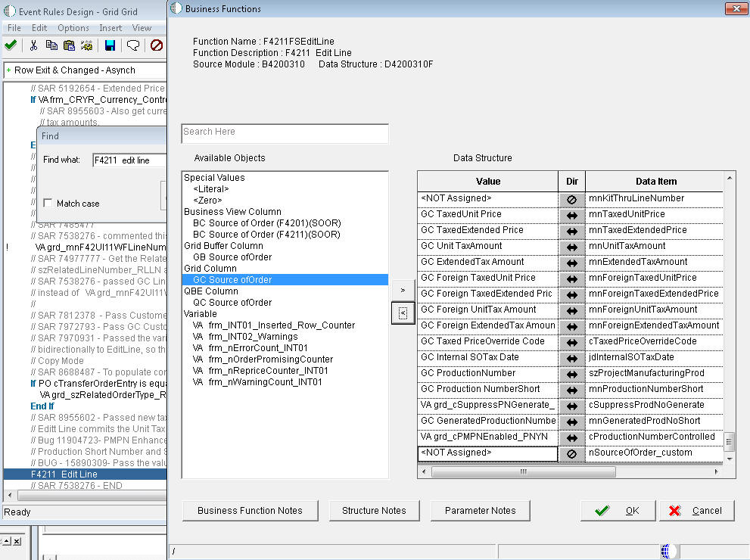Click the Data Structure vertical scroll up arrow

(730, 178)
